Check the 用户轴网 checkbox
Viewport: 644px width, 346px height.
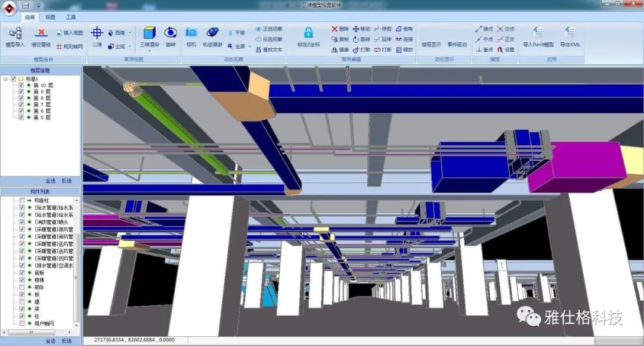(22, 323)
